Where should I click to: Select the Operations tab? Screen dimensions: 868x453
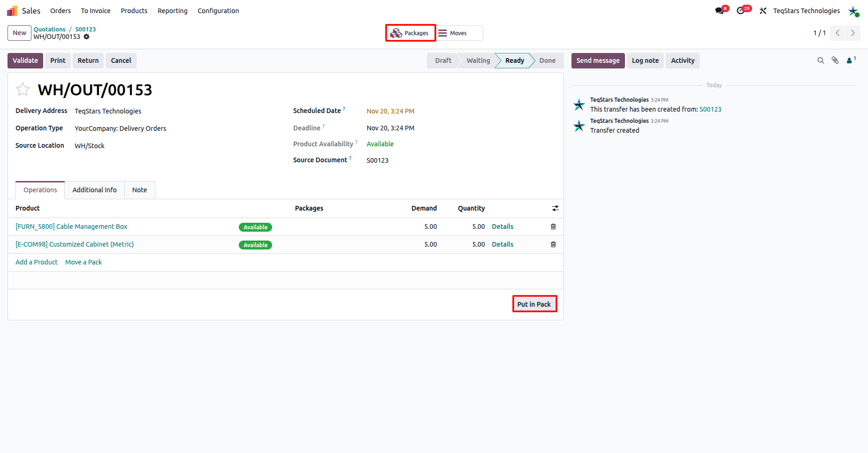[x=40, y=190]
